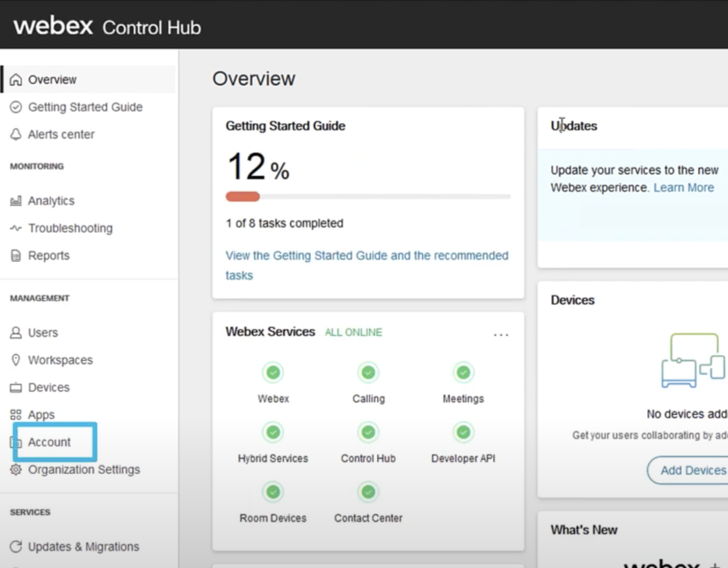Click the View the Getting Started Guide link
728x568 pixels.
(x=367, y=266)
